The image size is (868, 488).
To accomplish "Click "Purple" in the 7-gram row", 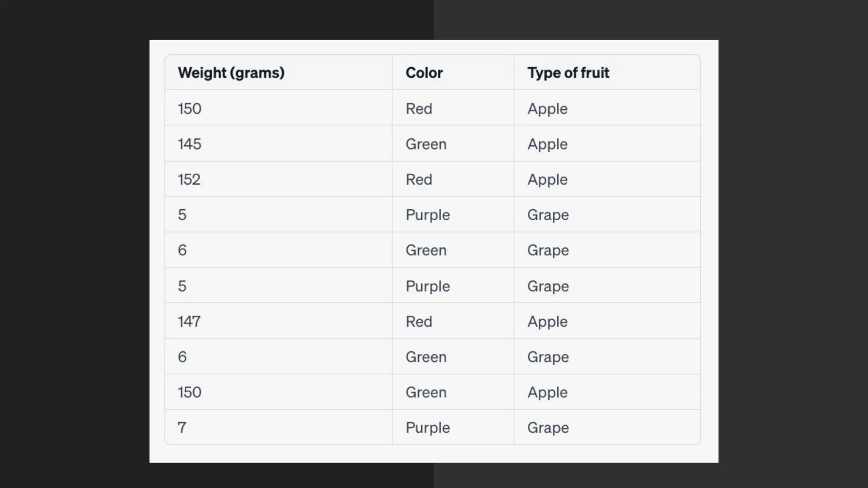I will coord(428,427).
